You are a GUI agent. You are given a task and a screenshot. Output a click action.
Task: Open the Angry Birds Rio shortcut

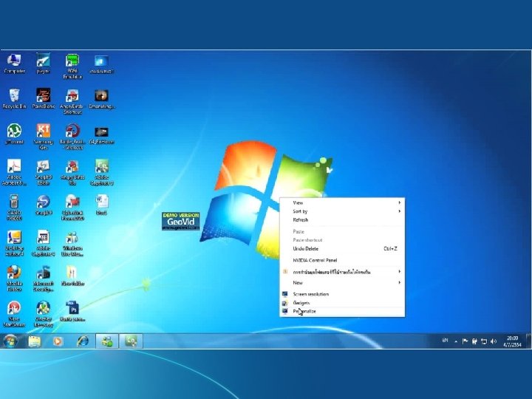coord(72,168)
